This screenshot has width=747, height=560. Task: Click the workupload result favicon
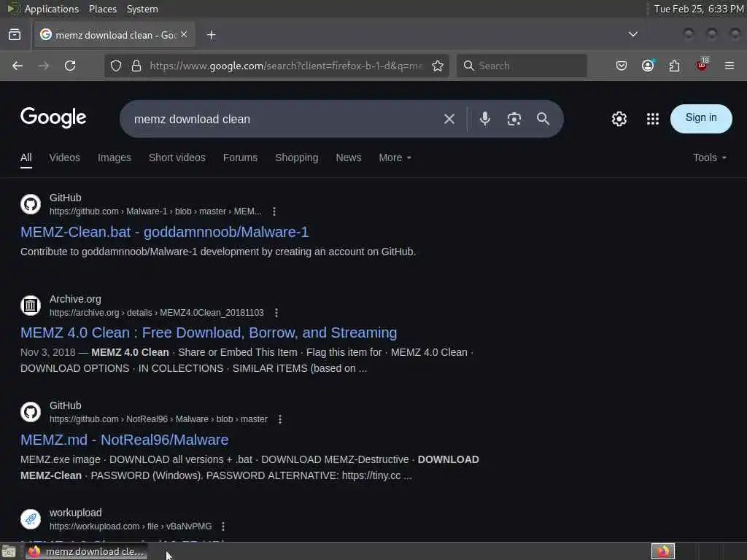(x=31, y=519)
